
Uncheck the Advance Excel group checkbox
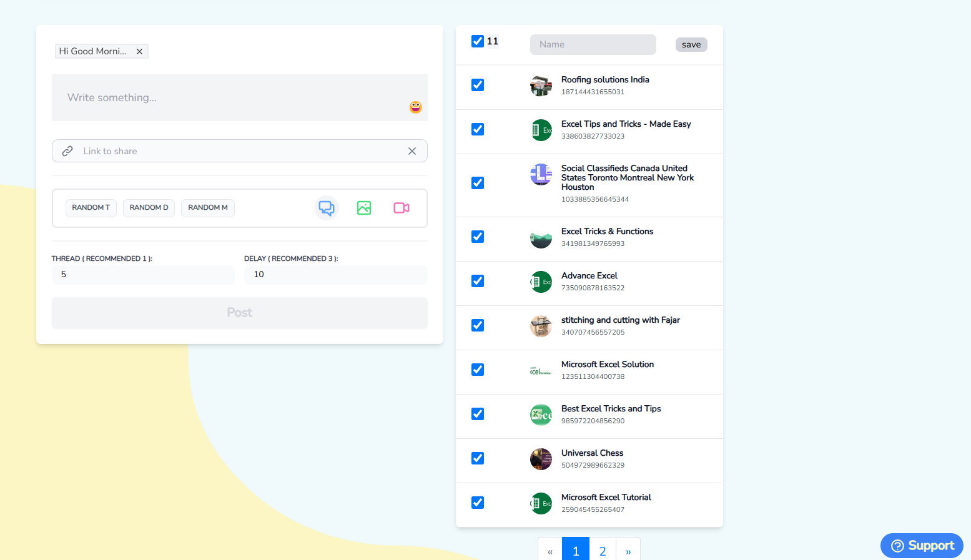click(x=478, y=281)
